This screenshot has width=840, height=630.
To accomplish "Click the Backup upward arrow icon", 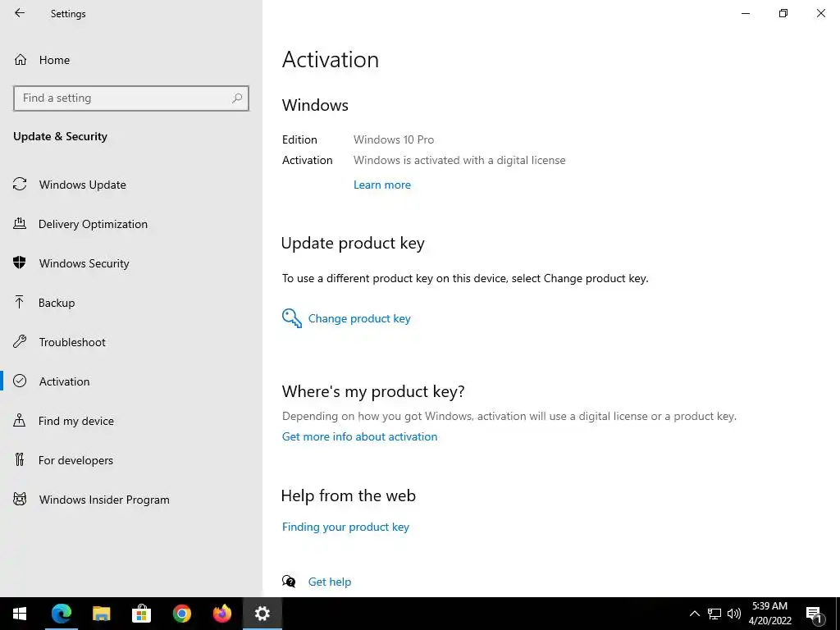I will tap(20, 302).
